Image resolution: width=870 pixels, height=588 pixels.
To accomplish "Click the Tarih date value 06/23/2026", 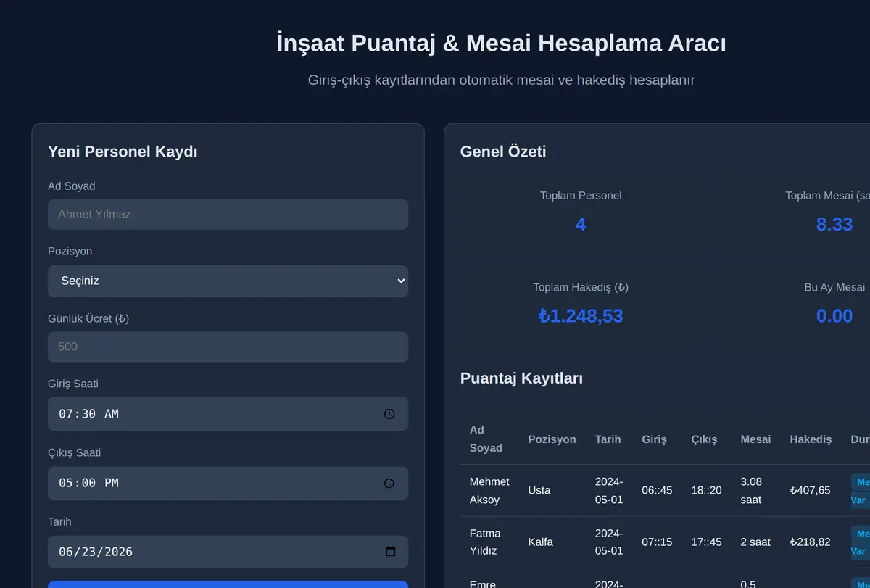I will coord(96,552).
